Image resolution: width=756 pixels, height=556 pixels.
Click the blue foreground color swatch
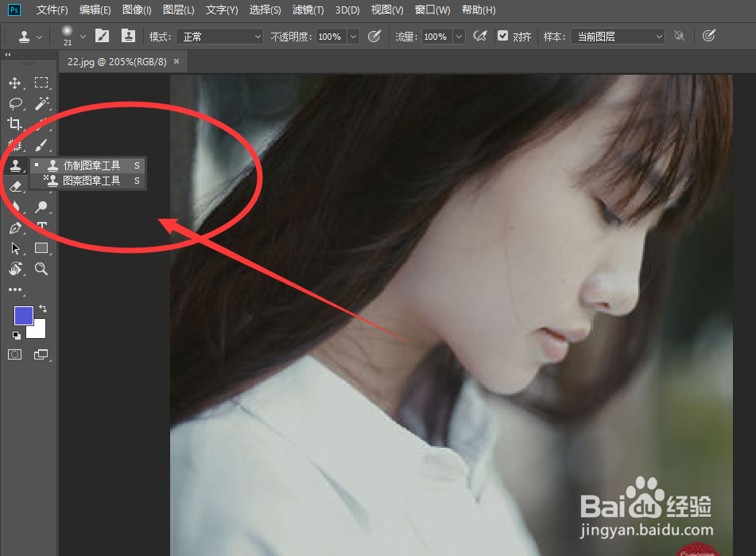pyautogui.click(x=22, y=315)
